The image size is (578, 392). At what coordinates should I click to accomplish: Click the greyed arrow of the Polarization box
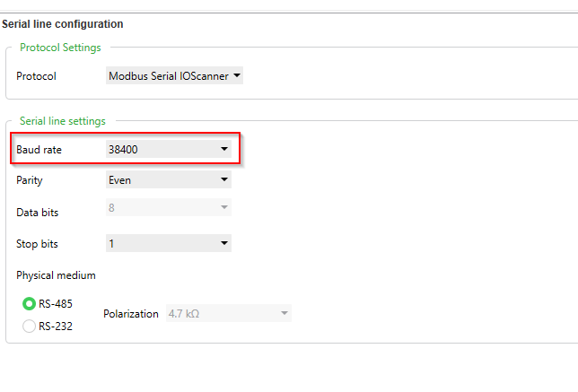pos(285,313)
